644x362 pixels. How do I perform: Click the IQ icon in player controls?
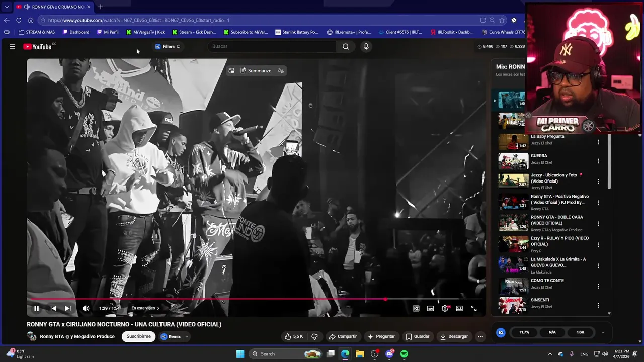tap(416, 308)
